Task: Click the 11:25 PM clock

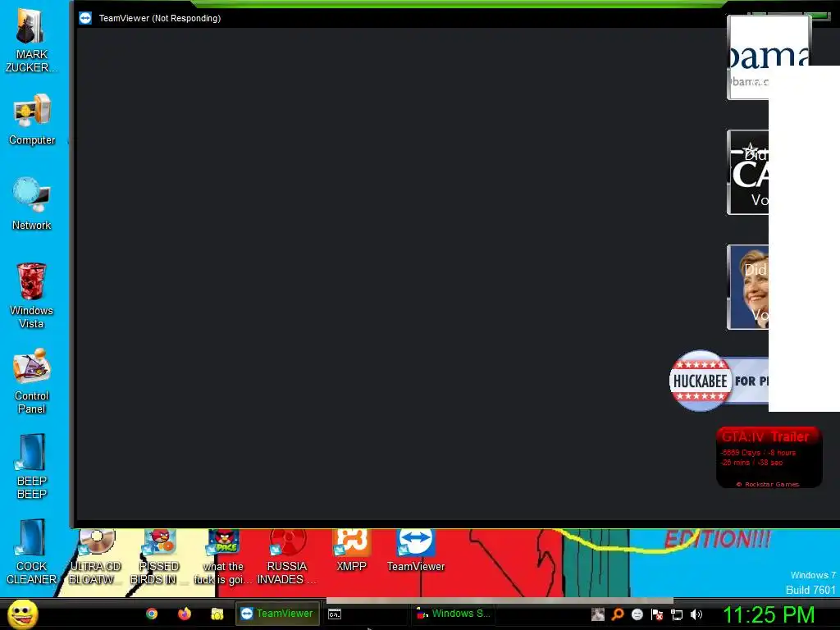Action: pyautogui.click(x=769, y=614)
